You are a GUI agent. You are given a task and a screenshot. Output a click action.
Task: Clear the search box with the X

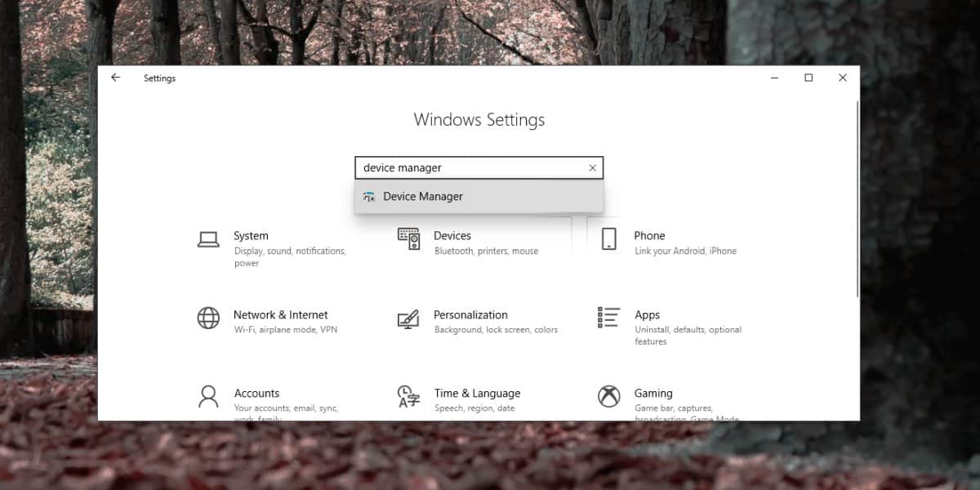593,168
